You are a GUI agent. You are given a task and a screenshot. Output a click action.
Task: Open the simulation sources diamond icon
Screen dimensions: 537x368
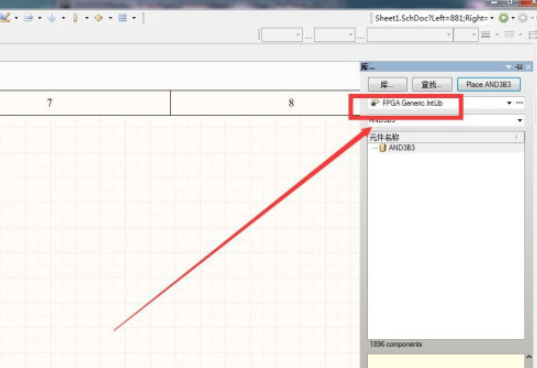[x=99, y=18]
